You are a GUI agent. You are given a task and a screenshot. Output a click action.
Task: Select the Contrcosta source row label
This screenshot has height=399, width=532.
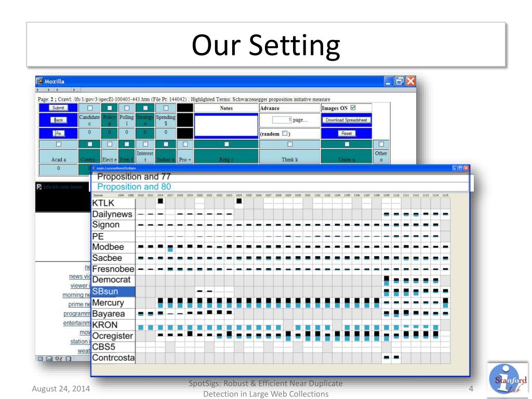(113, 358)
